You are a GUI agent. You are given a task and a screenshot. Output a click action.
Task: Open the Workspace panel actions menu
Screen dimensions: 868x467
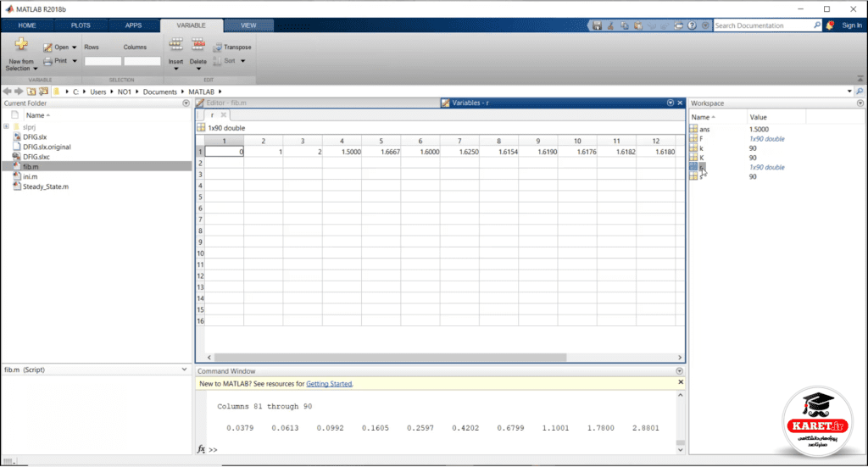(860, 103)
